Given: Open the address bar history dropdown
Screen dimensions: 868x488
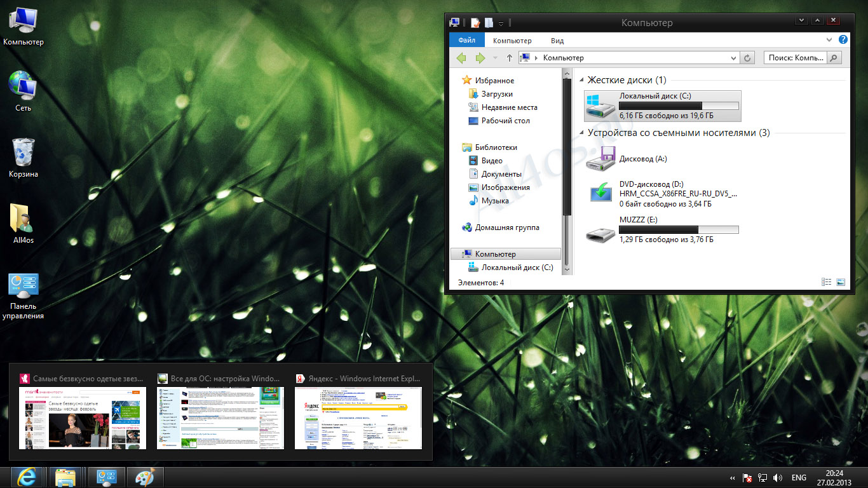Looking at the screenshot, I should click(x=733, y=58).
